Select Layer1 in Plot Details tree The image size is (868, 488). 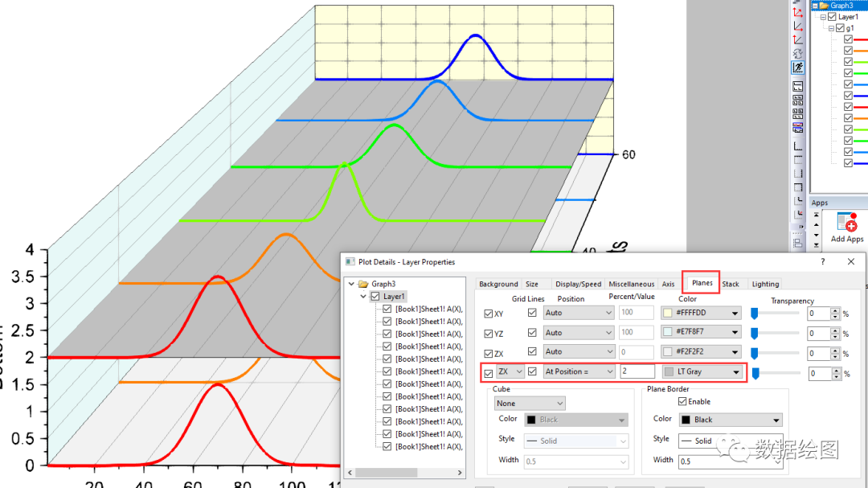pos(394,297)
